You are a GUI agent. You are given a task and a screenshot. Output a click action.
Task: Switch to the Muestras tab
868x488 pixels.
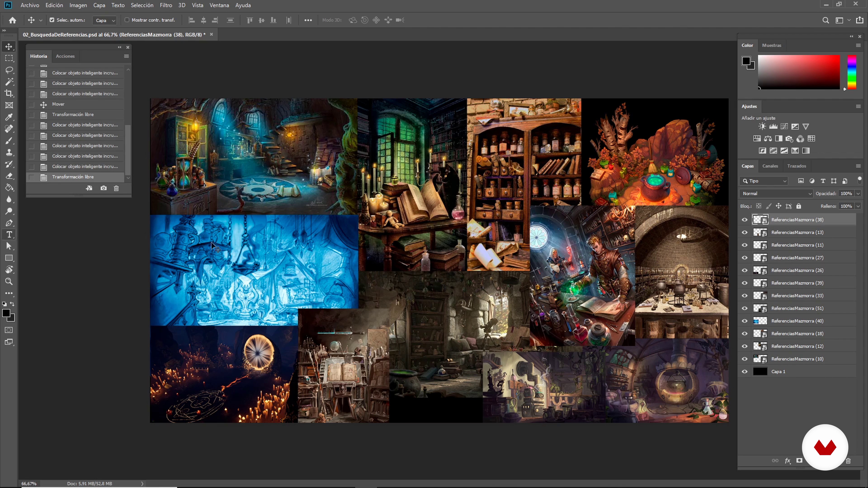point(772,45)
